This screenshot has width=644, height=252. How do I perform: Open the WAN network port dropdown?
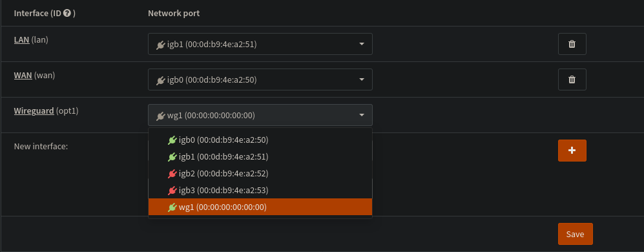[x=260, y=79]
